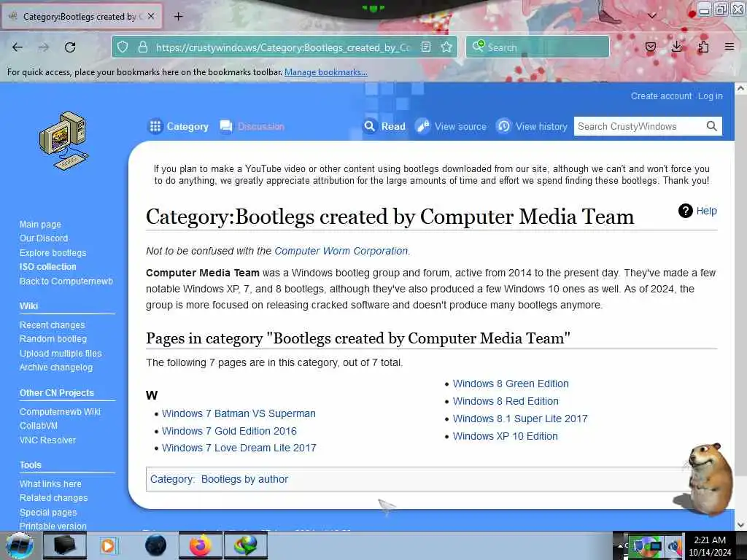
Task: Bookmark this page with the star icon
Action: click(446, 47)
